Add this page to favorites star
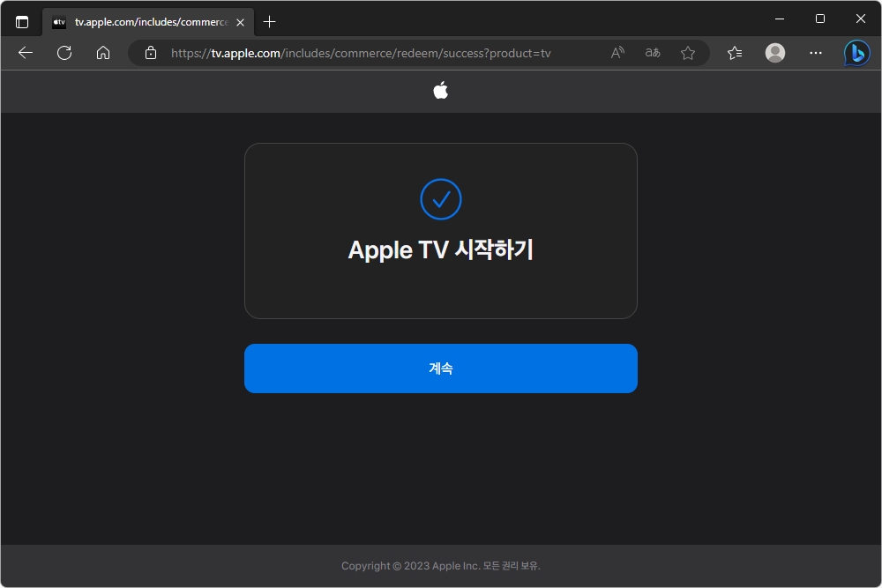Viewport: 882px width, 588px height. coord(687,53)
